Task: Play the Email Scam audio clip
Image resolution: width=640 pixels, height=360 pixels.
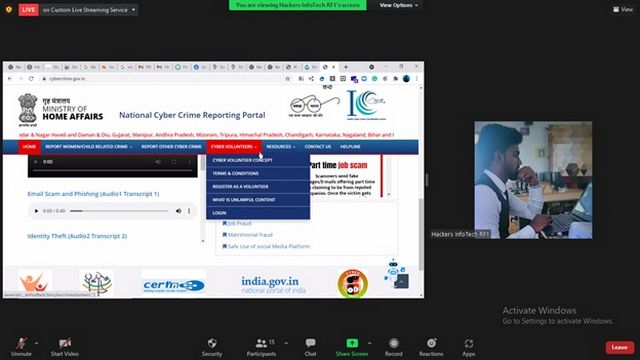Action: click(x=36, y=211)
